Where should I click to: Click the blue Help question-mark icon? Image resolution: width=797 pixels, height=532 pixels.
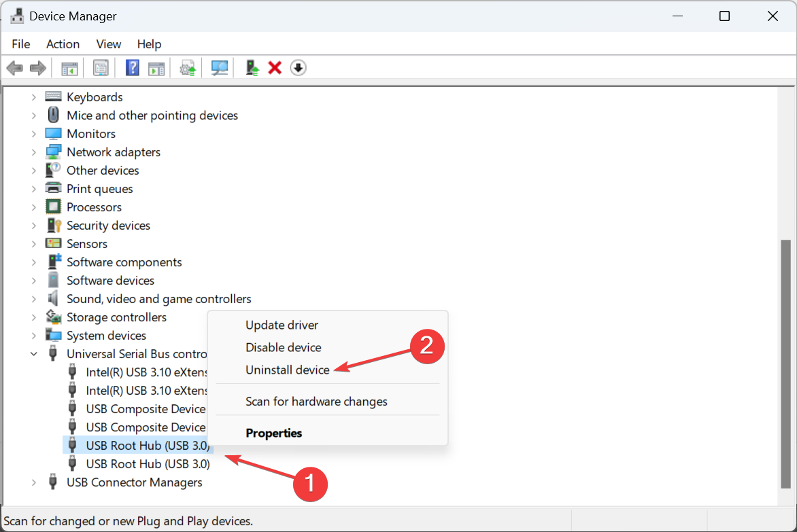[x=132, y=67]
